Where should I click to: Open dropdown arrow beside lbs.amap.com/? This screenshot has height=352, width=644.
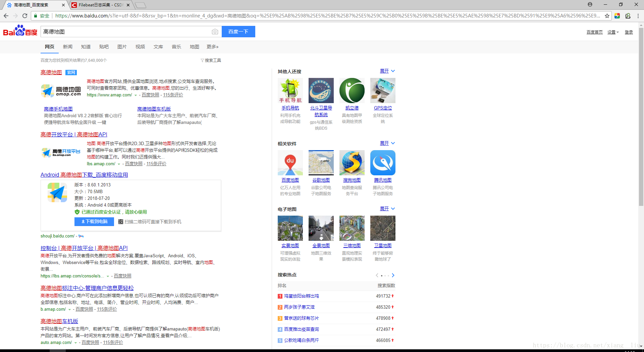click(119, 164)
